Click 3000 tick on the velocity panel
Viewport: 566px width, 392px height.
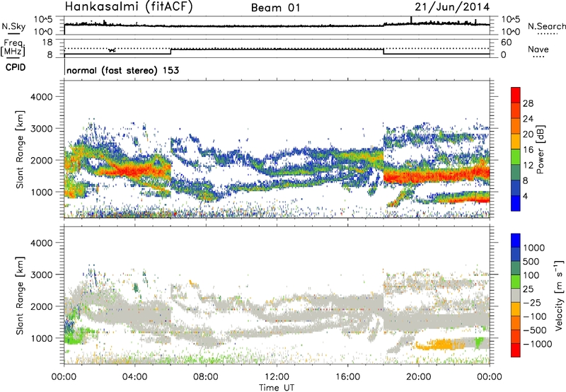pyautogui.click(x=41, y=275)
